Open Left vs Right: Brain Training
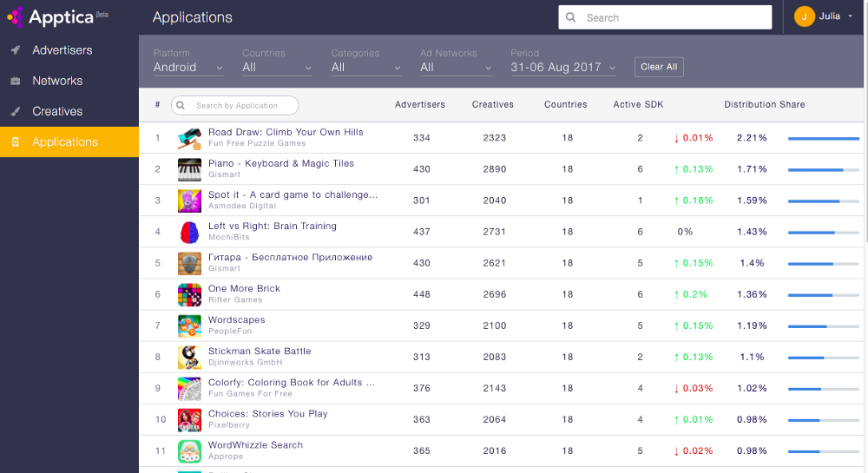 [273, 227]
